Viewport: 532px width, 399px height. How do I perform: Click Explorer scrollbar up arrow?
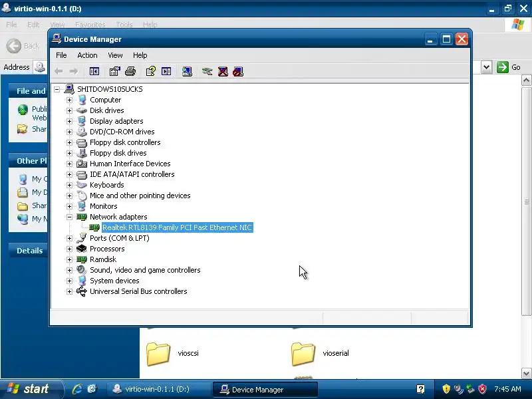(x=526, y=80)
